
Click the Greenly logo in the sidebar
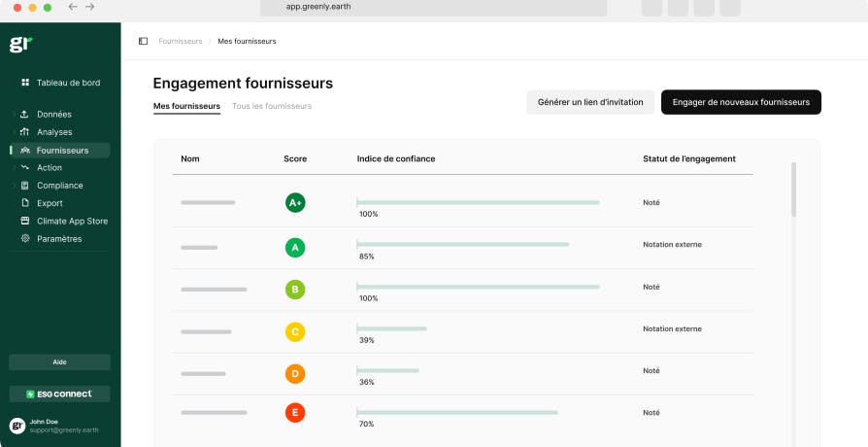(19, 44)
